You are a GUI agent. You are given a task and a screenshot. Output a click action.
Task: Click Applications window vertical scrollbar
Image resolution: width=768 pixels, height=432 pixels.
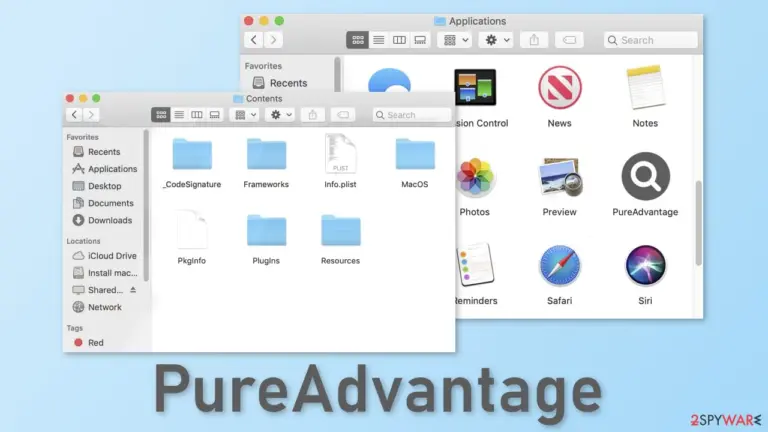coord(698,223)
